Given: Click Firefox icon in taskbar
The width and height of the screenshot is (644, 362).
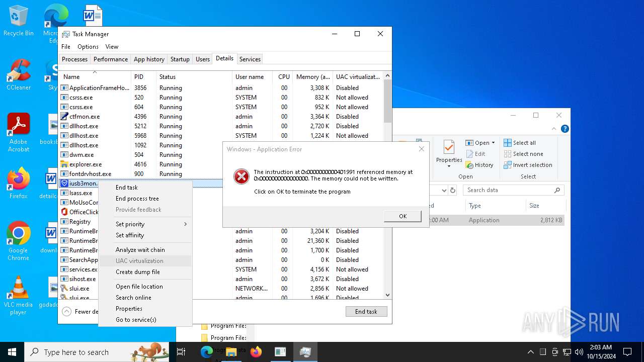Looking at the screenshot, I should pyautogui.click(x=256, y=352).
